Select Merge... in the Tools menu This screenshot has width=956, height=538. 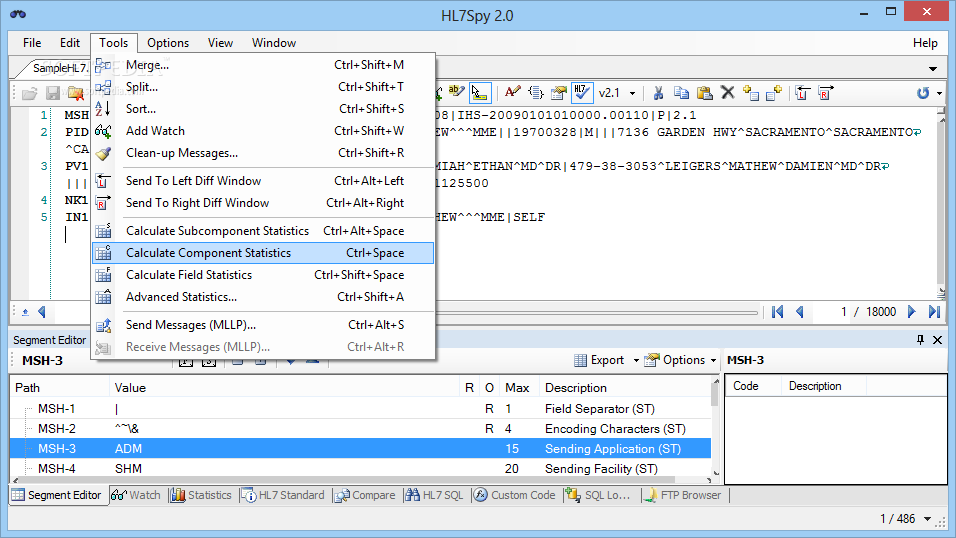[x=263, y=65]
